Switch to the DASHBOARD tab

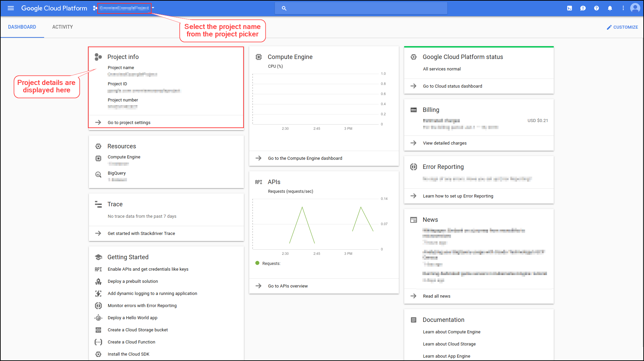(22, 27)
